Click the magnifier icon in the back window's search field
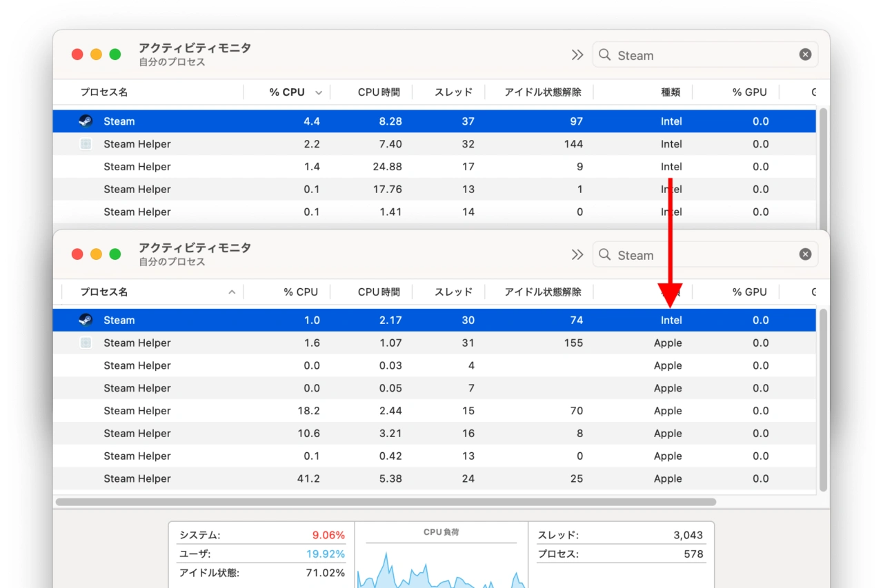Screen dimensions: 883x588 click(605, 54)
